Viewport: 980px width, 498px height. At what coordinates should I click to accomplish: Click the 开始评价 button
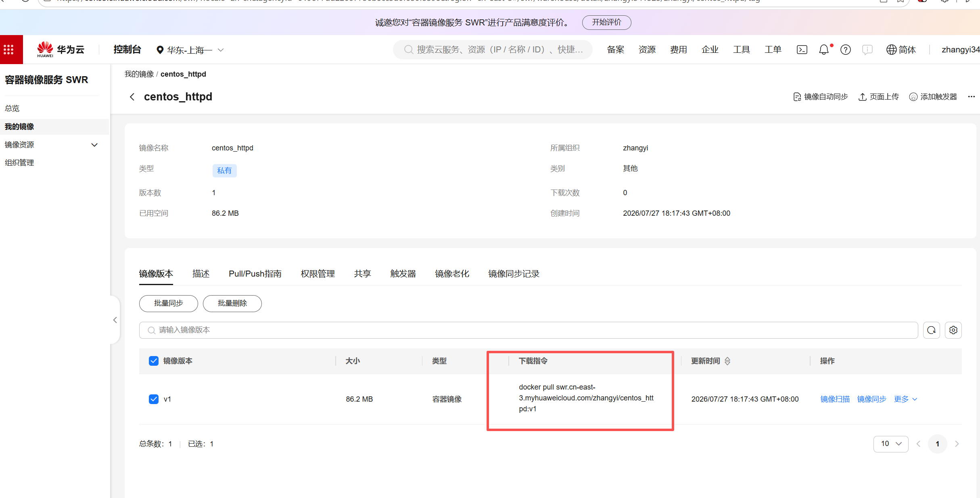pos(606,22)
